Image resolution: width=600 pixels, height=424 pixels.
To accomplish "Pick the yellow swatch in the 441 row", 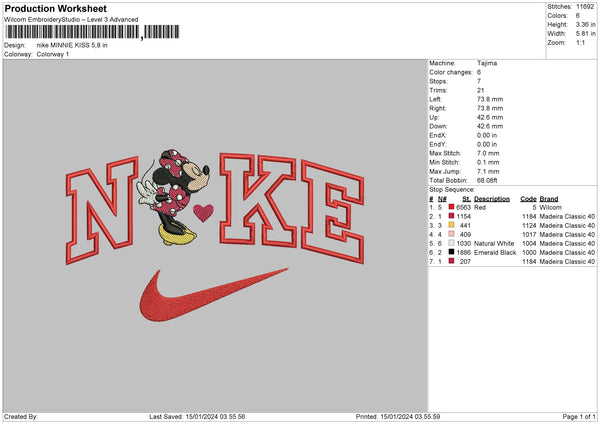I will point(452,225).
